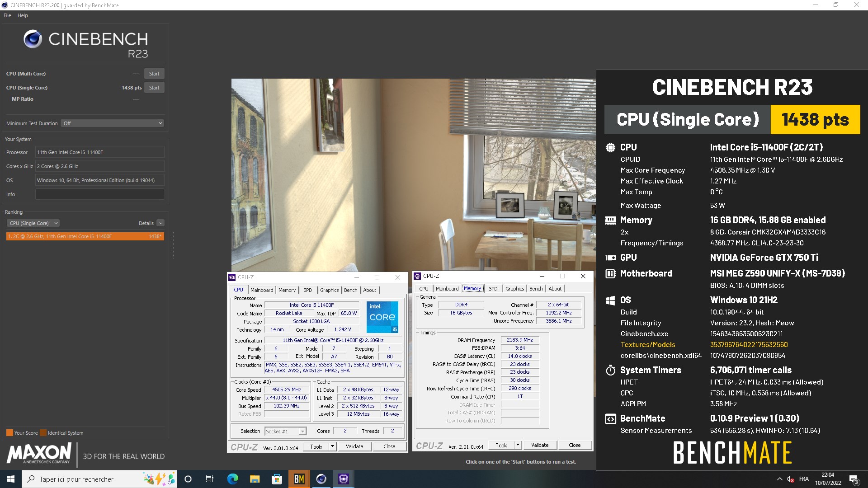Click the System Timers stopwatch icon

[610, 371]
